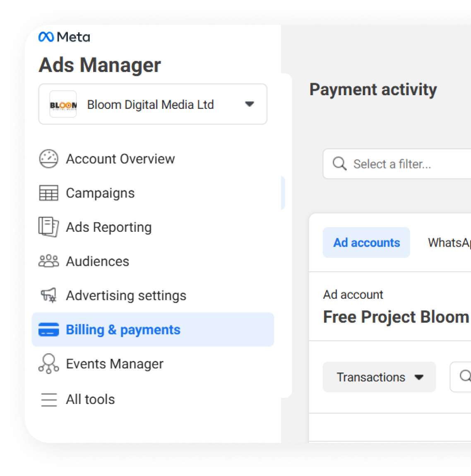Open the Advertising settings megaphone icon

point(48,296)
